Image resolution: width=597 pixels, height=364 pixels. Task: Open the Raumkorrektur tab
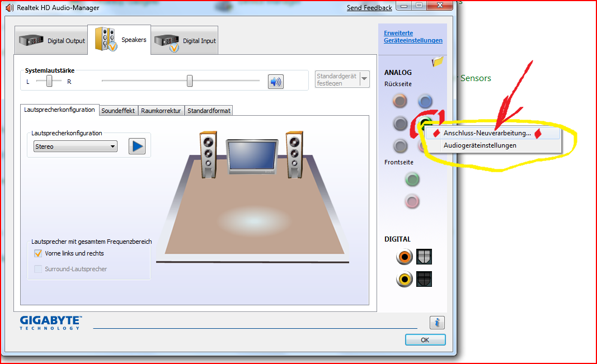[x=161, y=111]
